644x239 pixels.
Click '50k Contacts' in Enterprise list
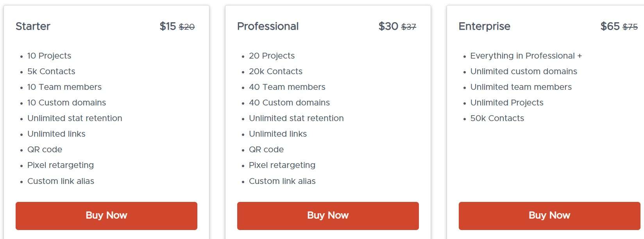point(497,118)
